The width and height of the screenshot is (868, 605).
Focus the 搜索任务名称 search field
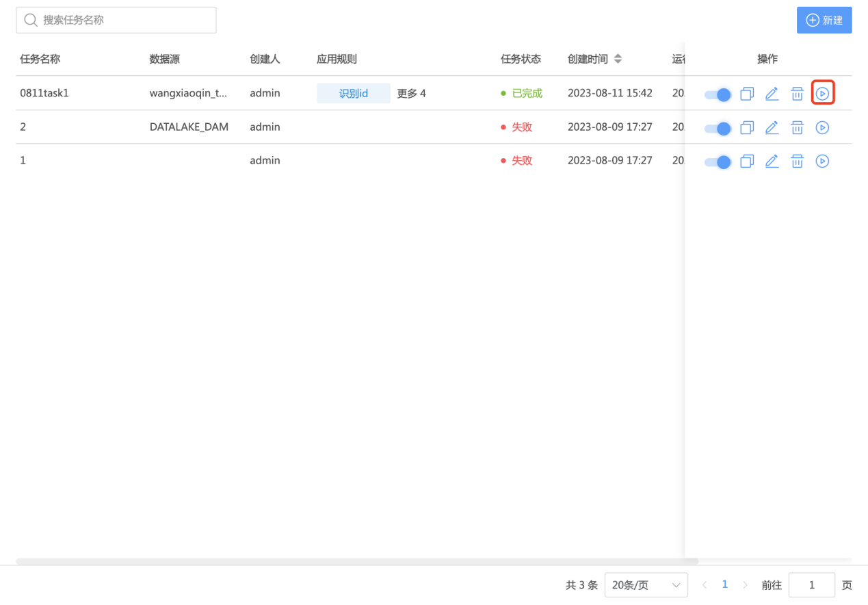116,20
